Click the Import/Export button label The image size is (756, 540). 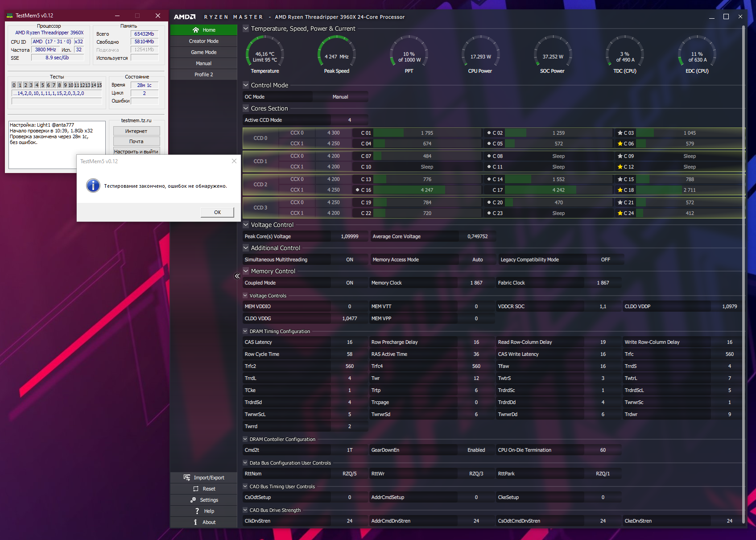tap(209, 478)
